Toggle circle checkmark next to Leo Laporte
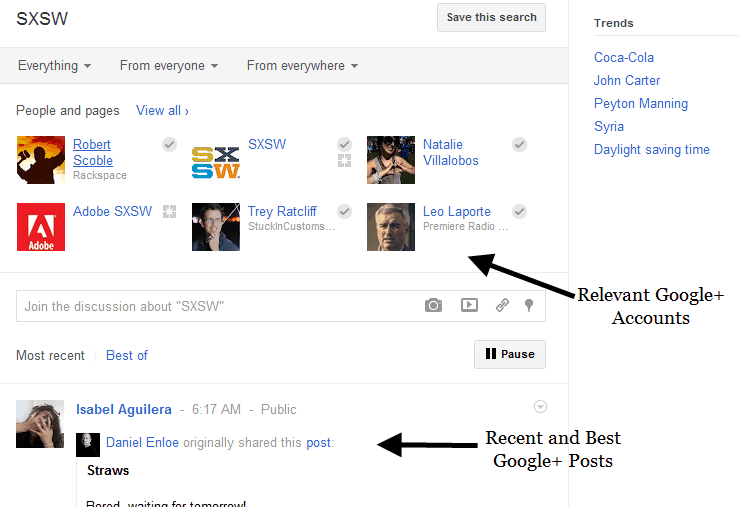 point(519,211)
